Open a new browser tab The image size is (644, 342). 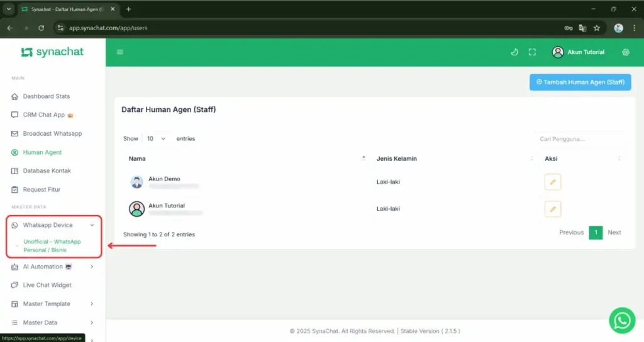coord(128,9)
